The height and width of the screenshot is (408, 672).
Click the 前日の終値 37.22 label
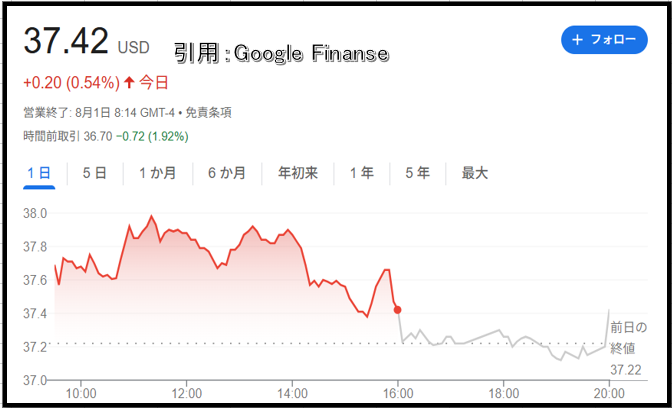pos(628,349)
